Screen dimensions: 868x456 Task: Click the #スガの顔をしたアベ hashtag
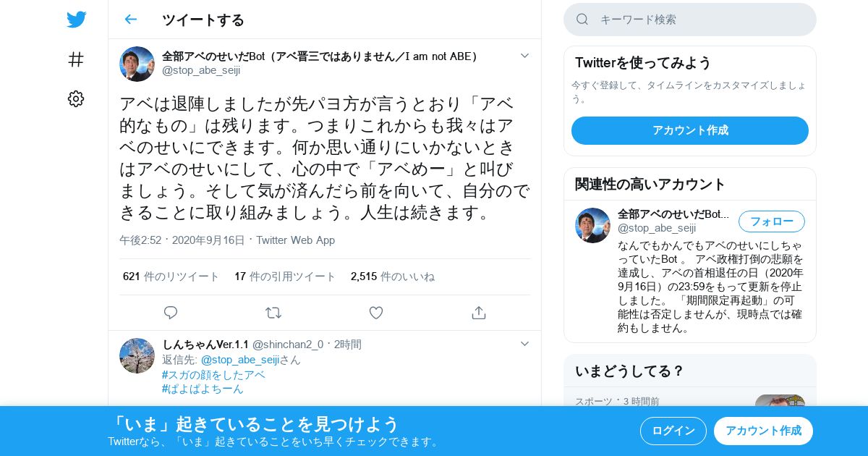[213, 374]
